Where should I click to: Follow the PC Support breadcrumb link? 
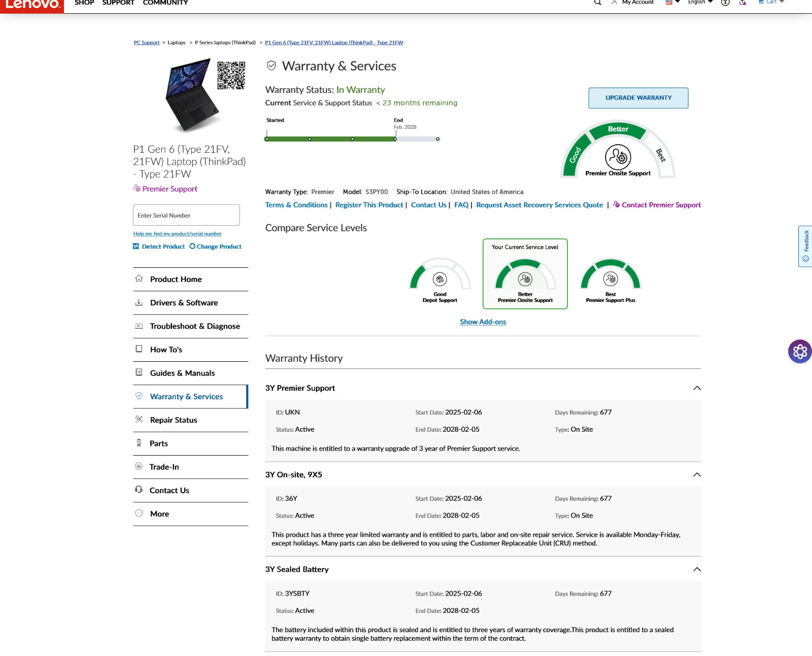pos(147,43)
